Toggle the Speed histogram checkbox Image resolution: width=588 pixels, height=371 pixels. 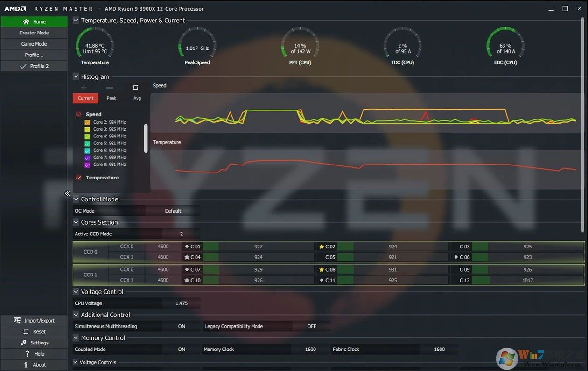pos(78,114)
